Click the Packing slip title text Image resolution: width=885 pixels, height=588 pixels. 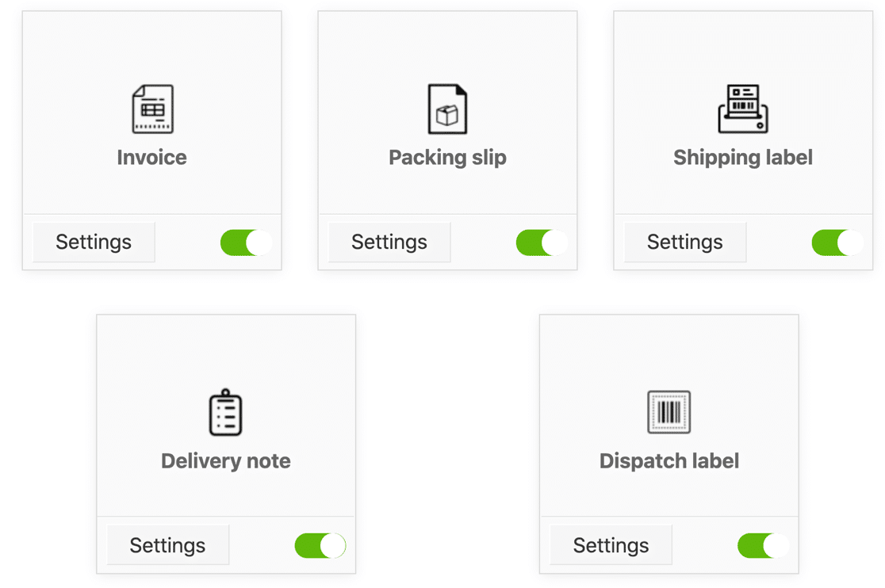pyautogui.click(x=447, y=158)
